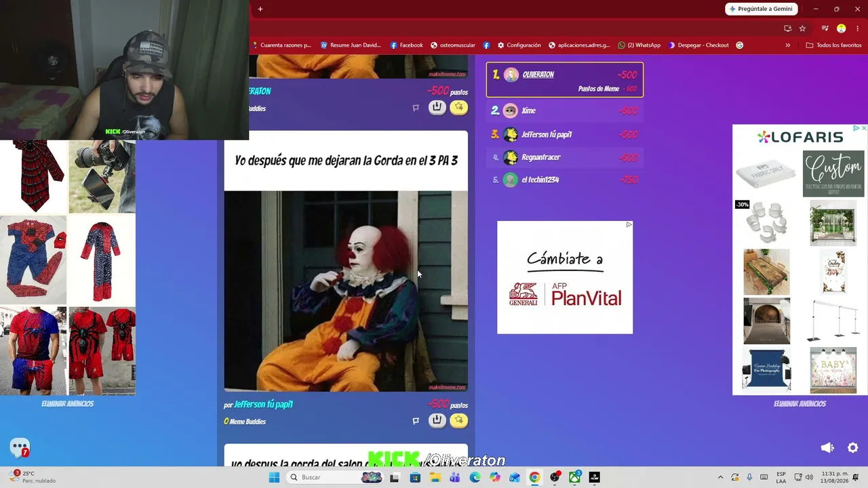Select Xime in the leaderboard

565,110
